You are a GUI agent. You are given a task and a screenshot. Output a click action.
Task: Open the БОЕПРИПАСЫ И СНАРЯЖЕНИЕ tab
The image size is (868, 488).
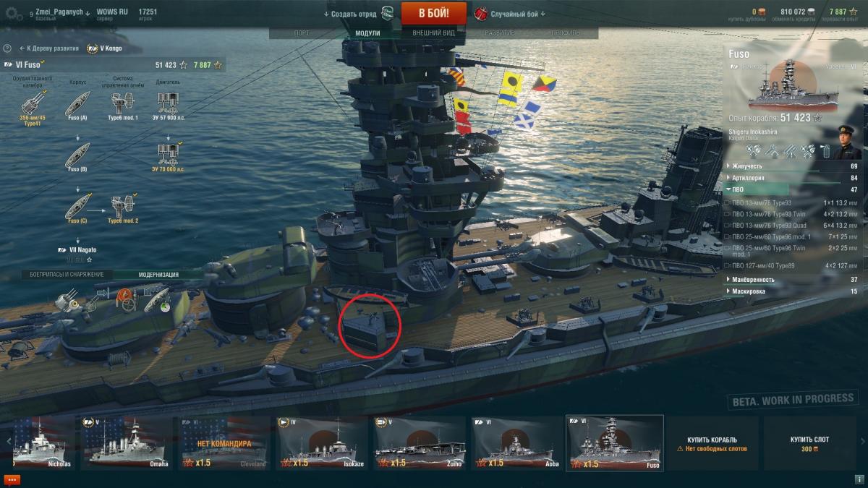(x=67, y=275)
